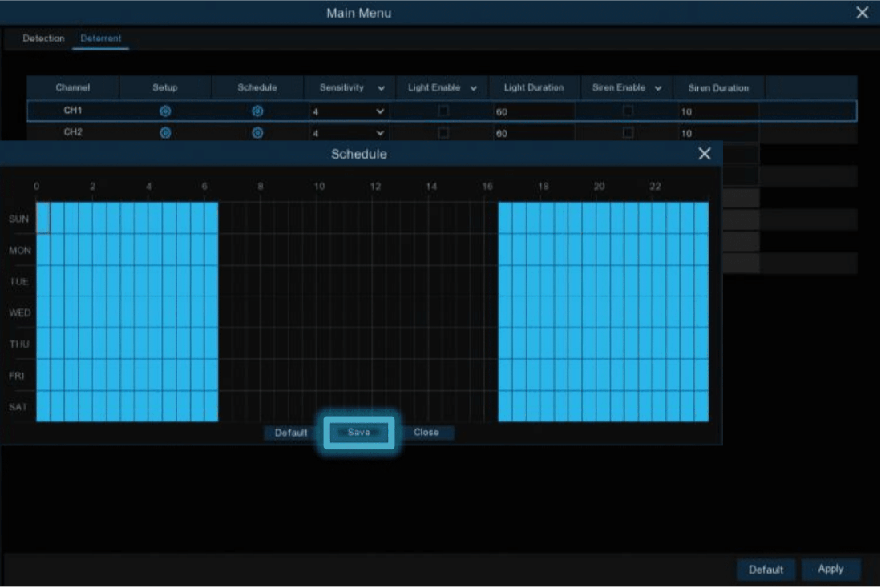Click the Light Duration column header
Viewport: 881px width, 588px height.
coord(534,87)
